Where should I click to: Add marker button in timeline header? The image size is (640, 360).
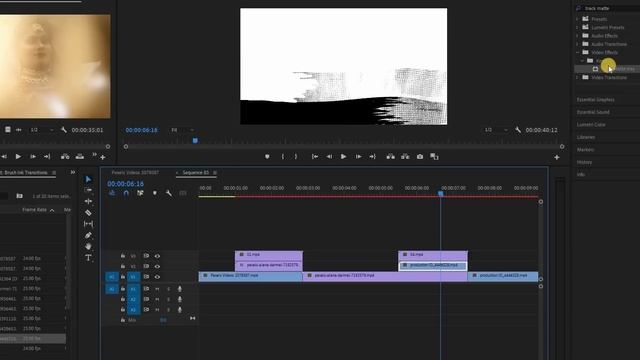pyautogui.click(x=155, y=193)
